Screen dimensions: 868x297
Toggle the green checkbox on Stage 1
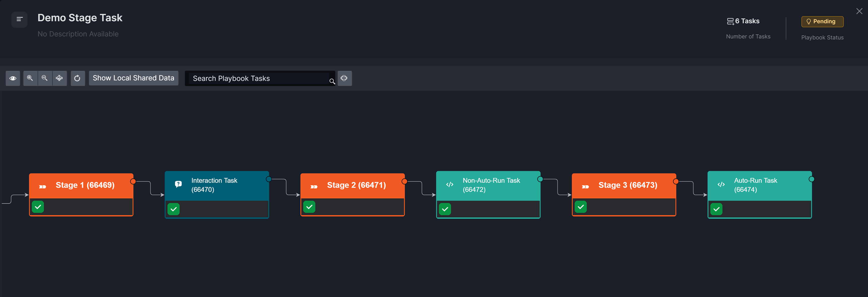[38, 207]
